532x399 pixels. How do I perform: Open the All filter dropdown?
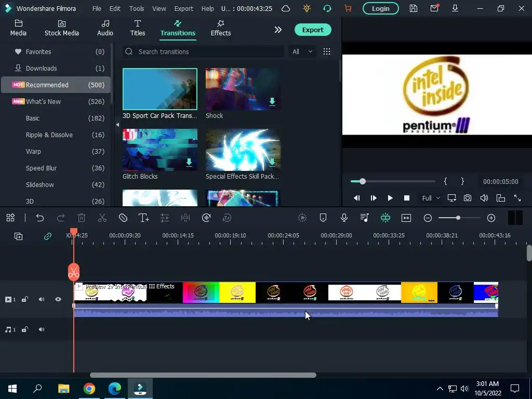click(x=302, y=51)
